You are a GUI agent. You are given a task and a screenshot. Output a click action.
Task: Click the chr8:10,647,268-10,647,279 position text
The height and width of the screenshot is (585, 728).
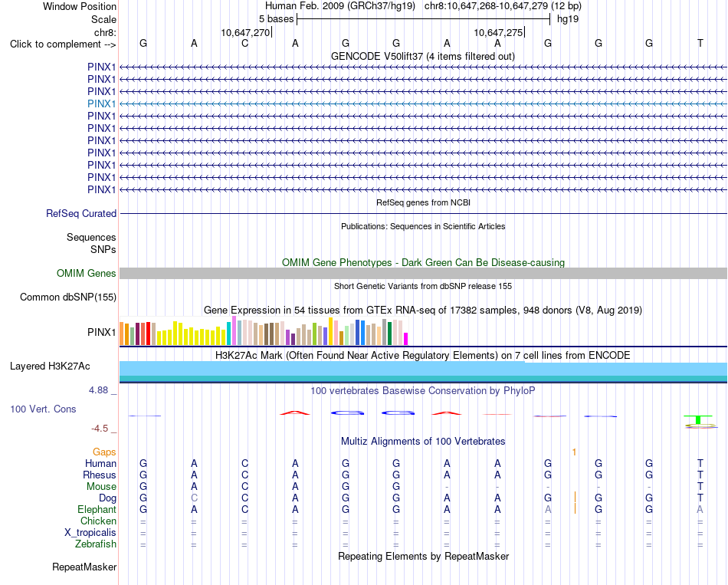pyautogui.click(x=503, y=6)
